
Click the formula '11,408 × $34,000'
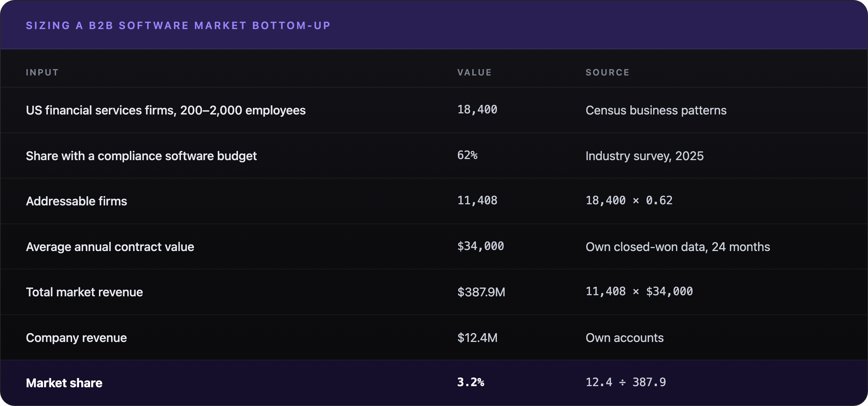tap(639, 292)
